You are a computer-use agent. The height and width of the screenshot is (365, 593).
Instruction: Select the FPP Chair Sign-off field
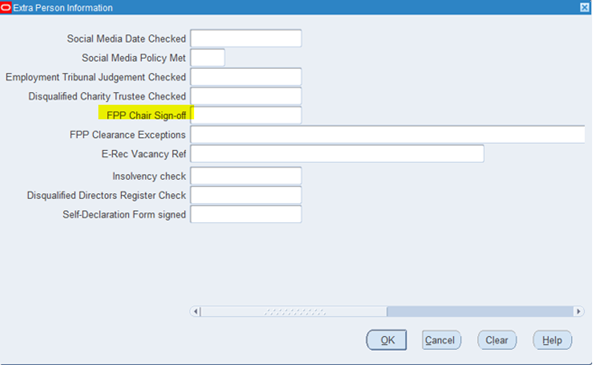pos(246,115)
